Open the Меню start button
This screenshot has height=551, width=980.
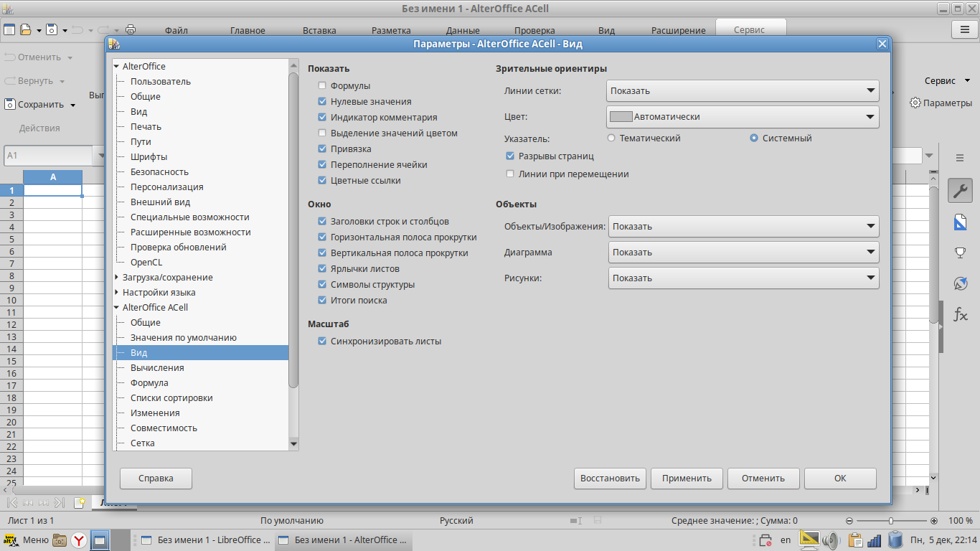pyautogui.click(x=26, y=540)
